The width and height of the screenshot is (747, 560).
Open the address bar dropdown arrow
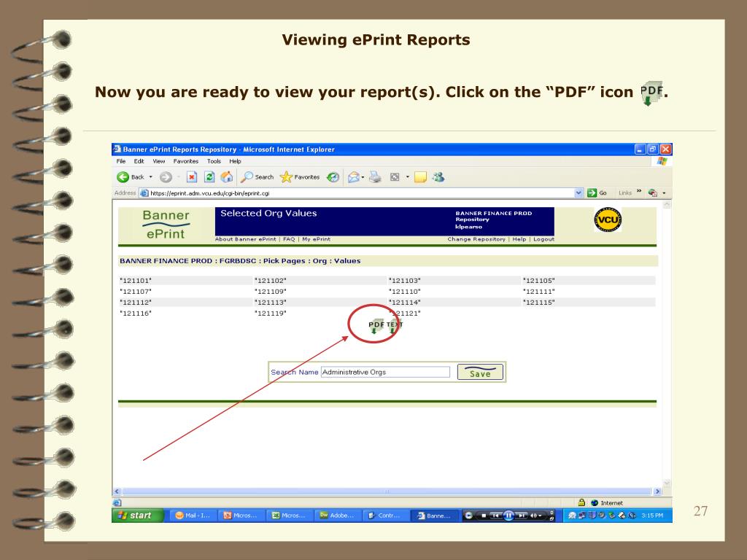[578, 192]
